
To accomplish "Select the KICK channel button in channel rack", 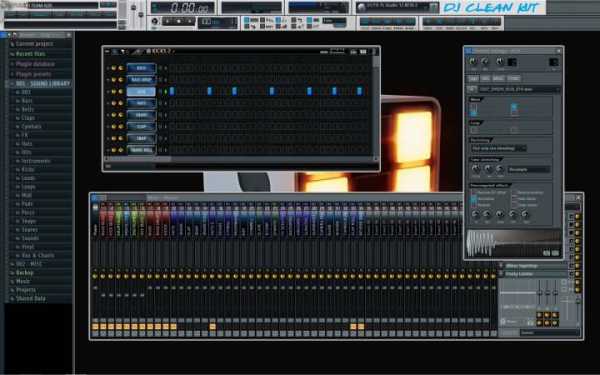I will point(141,68).
